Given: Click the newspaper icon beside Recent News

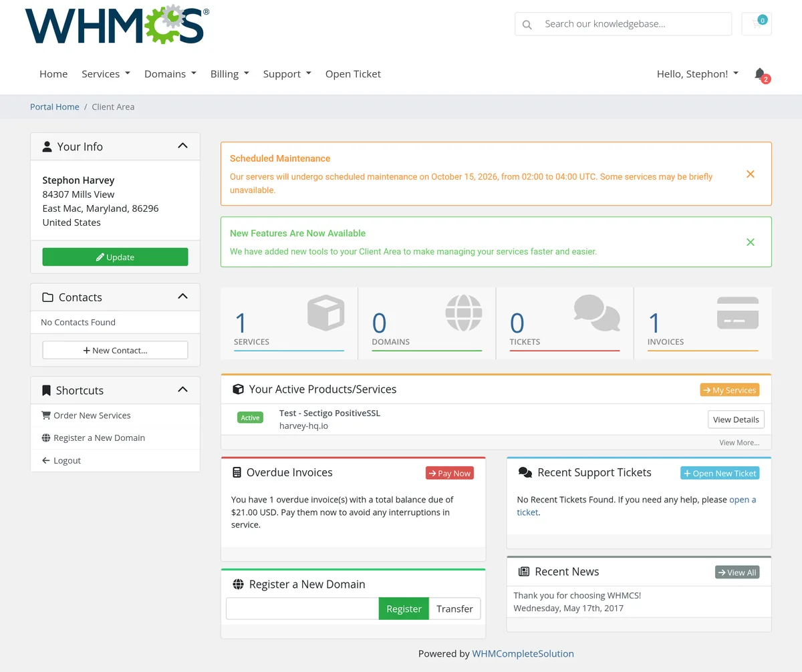Looking at the screenshot, I should pyautogui.click(x=524, y=571).
